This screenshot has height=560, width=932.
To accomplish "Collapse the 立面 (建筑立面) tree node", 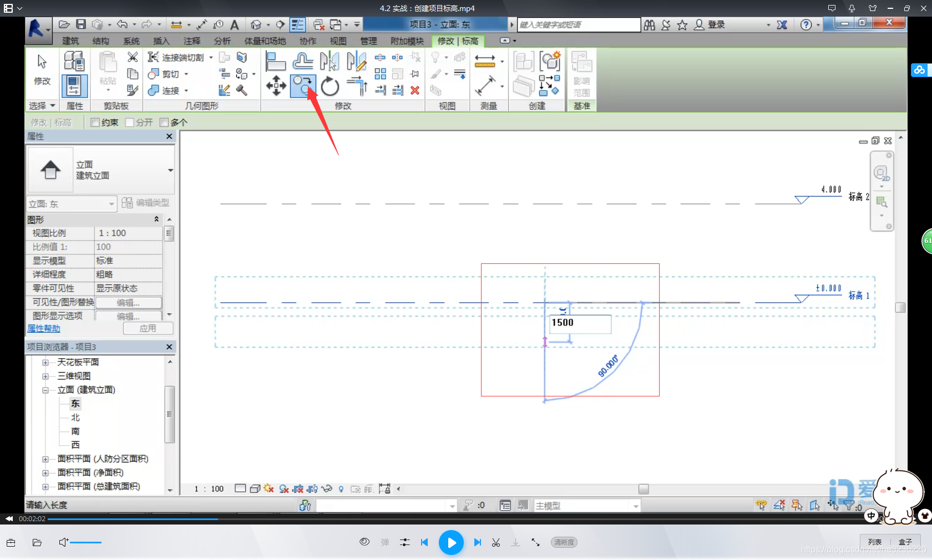I will [x=45, y=390].
